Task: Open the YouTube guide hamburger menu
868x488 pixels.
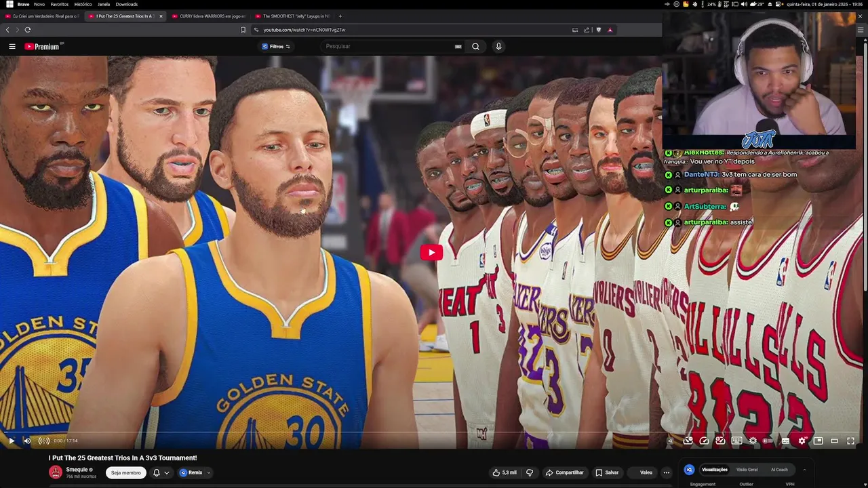Action: point(12,46)
